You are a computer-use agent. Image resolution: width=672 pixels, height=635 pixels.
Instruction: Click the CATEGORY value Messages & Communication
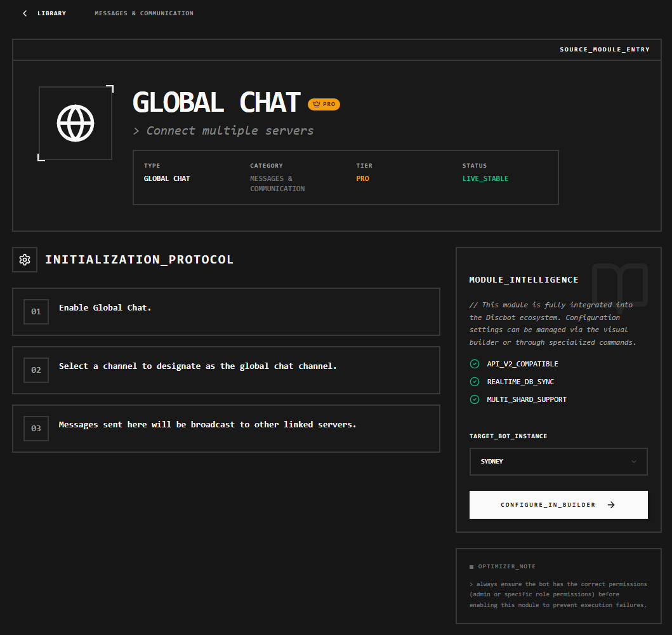coord(277,184)
